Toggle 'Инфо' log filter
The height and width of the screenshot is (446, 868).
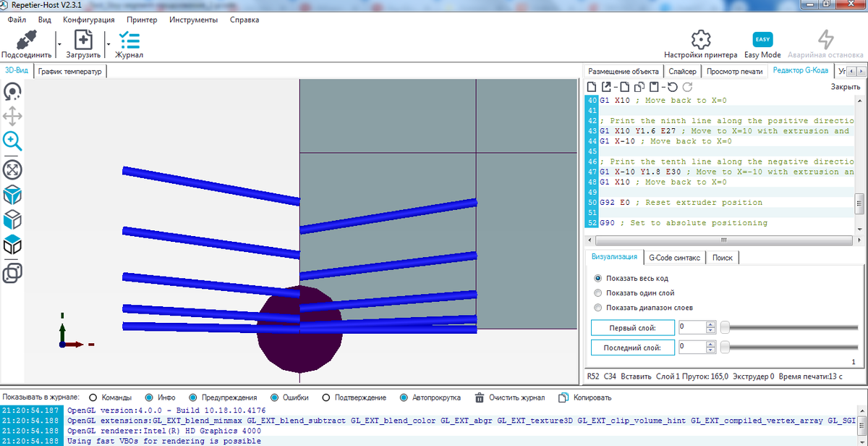148,397
